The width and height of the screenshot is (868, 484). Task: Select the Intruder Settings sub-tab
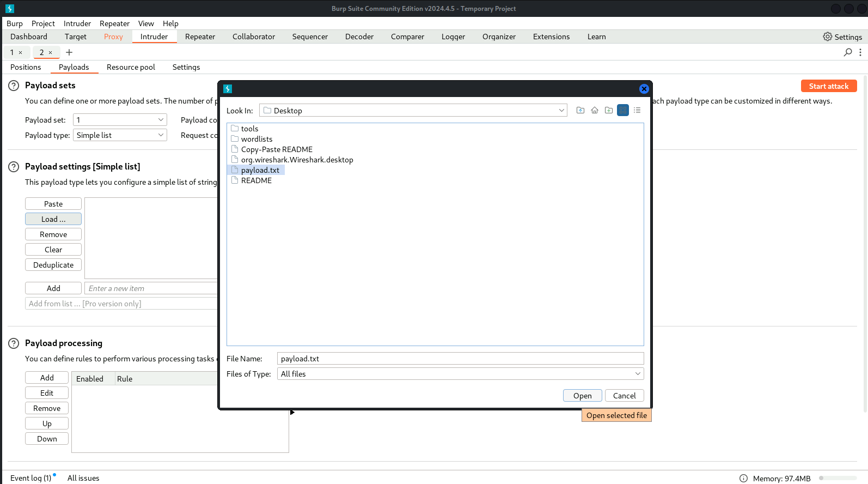tap(186, 67)
